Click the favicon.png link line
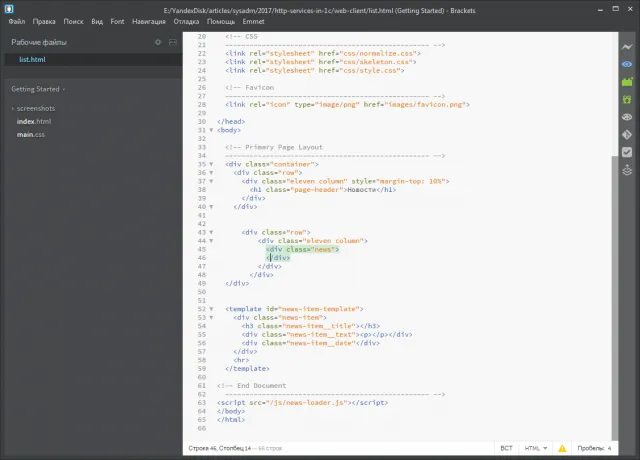Screen dimensions: 640x460 point(347,104)
